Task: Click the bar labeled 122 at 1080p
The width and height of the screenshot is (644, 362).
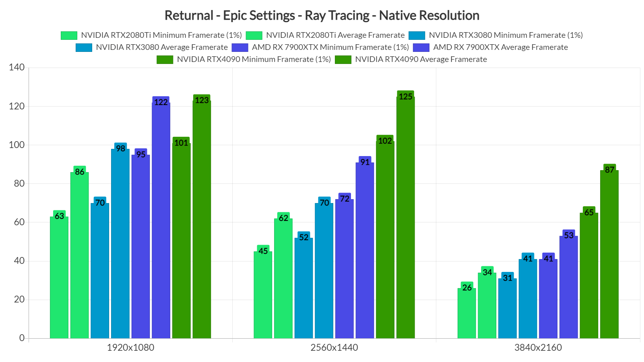Action: 161,220
